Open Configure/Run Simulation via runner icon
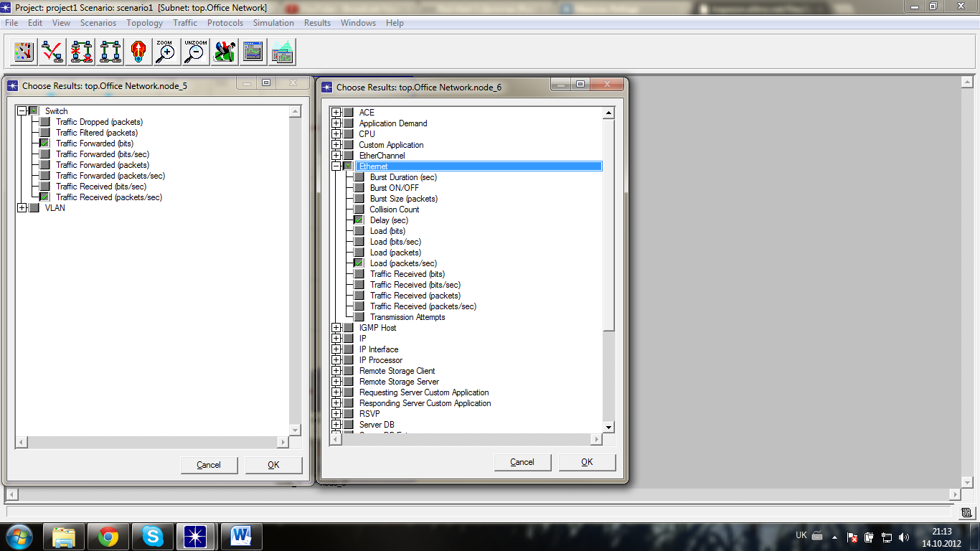Image resolution: width=980 pixels, height=551 pixels. point(225,52)
